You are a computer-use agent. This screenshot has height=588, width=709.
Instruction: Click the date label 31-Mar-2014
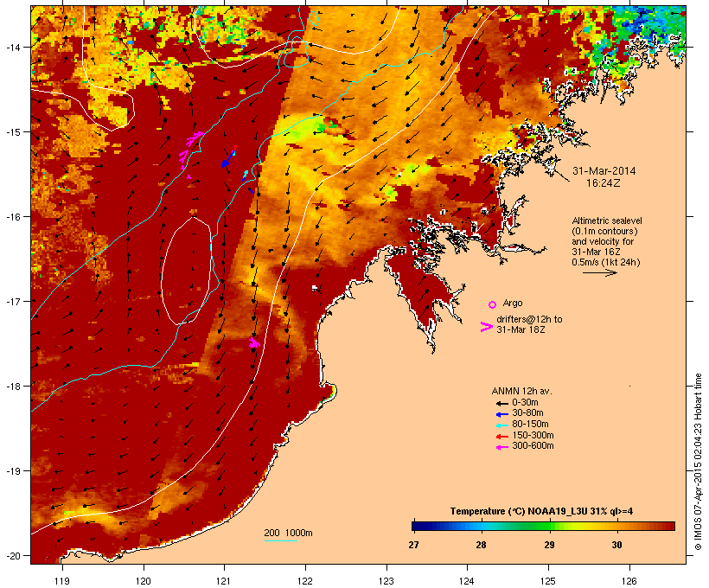point(604,171)
